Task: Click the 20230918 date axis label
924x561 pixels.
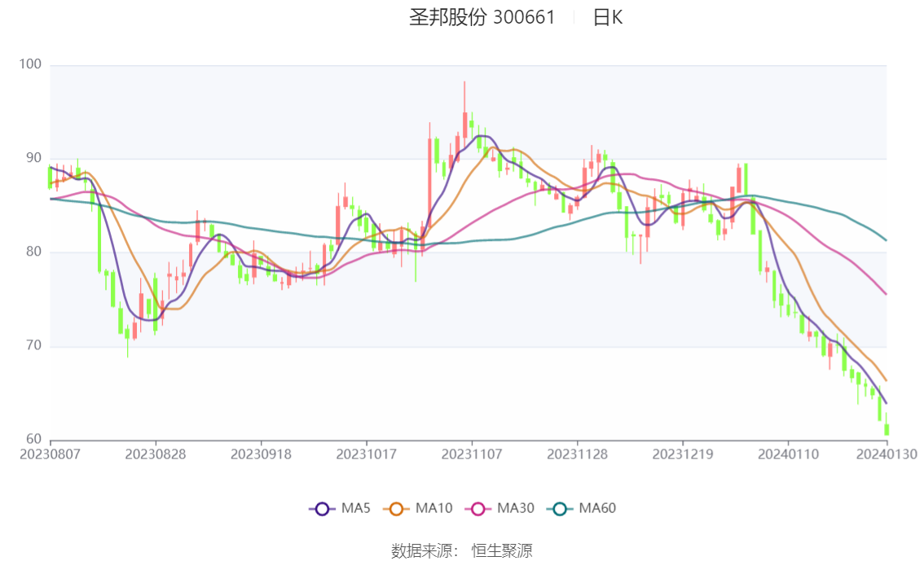Action: point(261,454)
